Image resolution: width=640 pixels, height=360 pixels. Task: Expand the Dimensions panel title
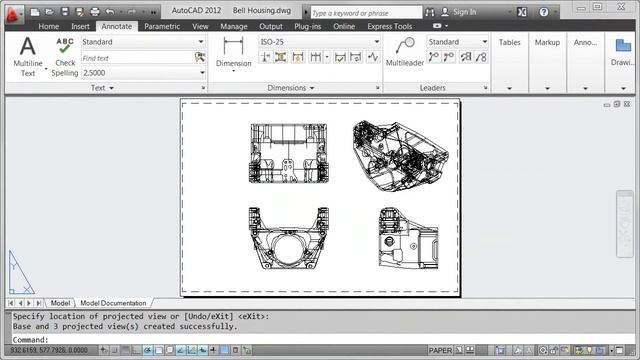point(291,88)
